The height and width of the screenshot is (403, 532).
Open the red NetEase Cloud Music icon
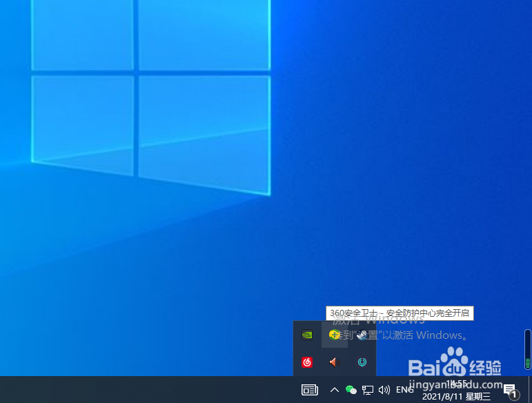307,362
